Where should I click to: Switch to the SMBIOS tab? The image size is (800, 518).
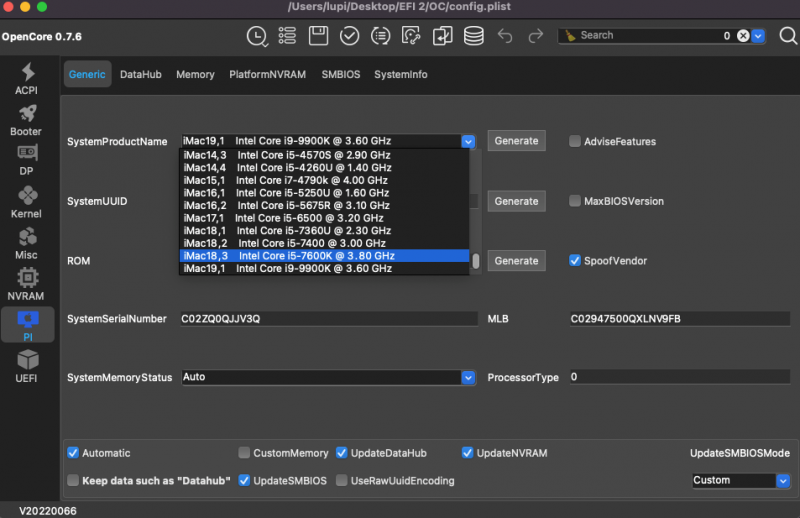(x=341, y=75)
